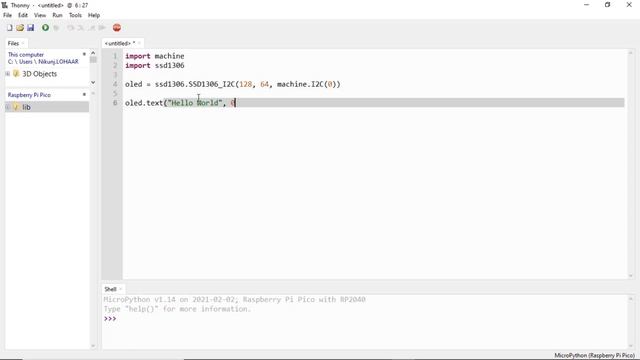Image resolution: width=640 pixels, height=360 pixels.
Task: Click the Open file folder icon
Action: tap(20, 28)
